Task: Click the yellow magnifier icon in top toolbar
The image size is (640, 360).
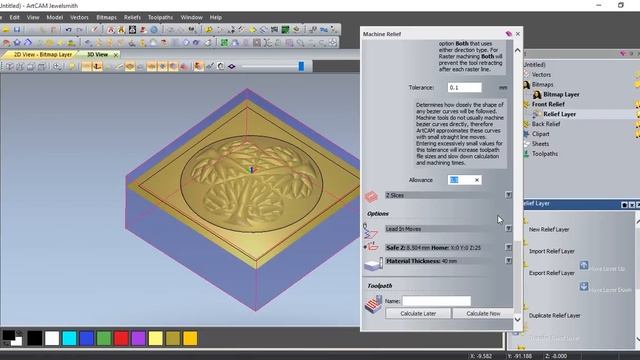Action: 209,29
